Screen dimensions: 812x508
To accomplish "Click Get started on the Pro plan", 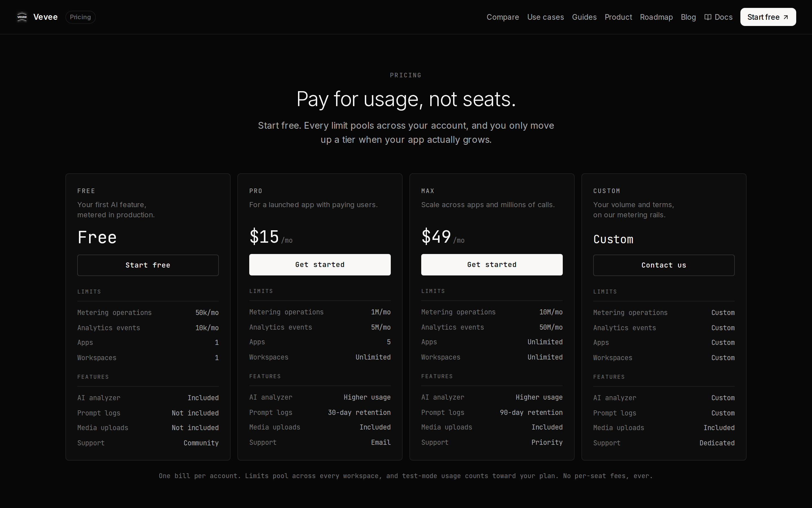I will click(x=320, y=265).
